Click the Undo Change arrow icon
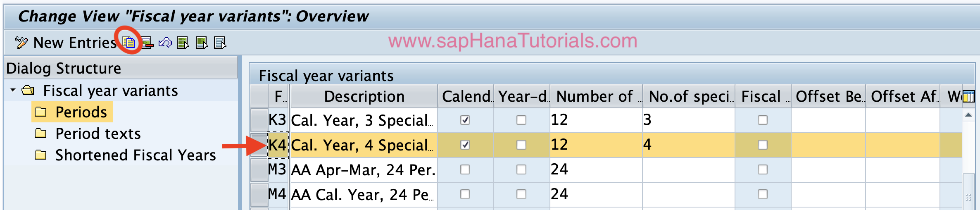The image size is (980, 210). pyautogui.click(x=165, y=43)
